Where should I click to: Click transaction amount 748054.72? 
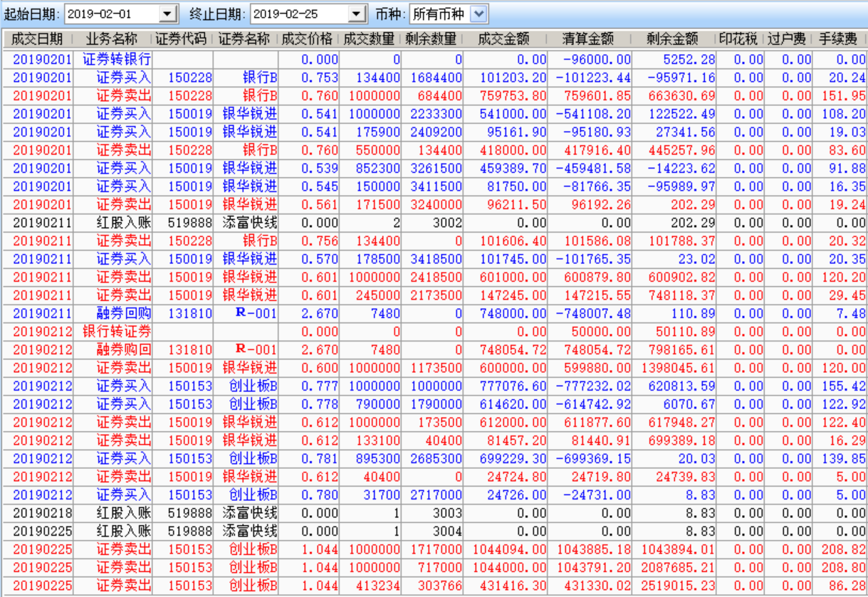tap(512, 350)
